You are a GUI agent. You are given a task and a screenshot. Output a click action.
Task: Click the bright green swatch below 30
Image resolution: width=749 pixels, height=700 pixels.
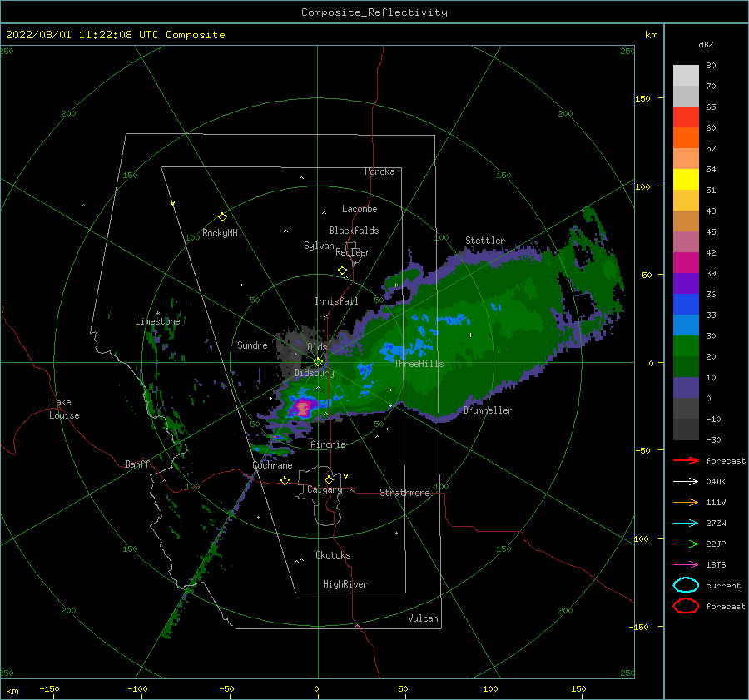click(686, 345)
